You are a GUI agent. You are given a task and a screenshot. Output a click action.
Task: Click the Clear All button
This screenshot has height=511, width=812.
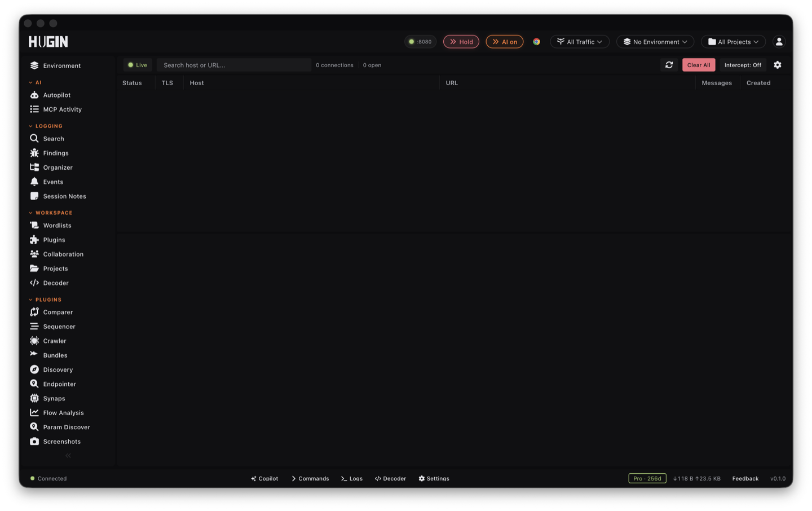699,65
